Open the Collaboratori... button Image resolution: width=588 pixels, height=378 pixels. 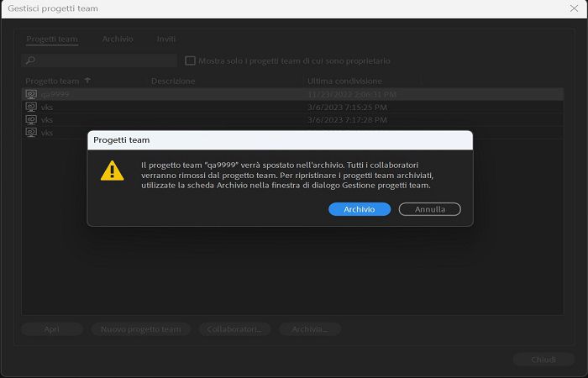coord(234,329)
